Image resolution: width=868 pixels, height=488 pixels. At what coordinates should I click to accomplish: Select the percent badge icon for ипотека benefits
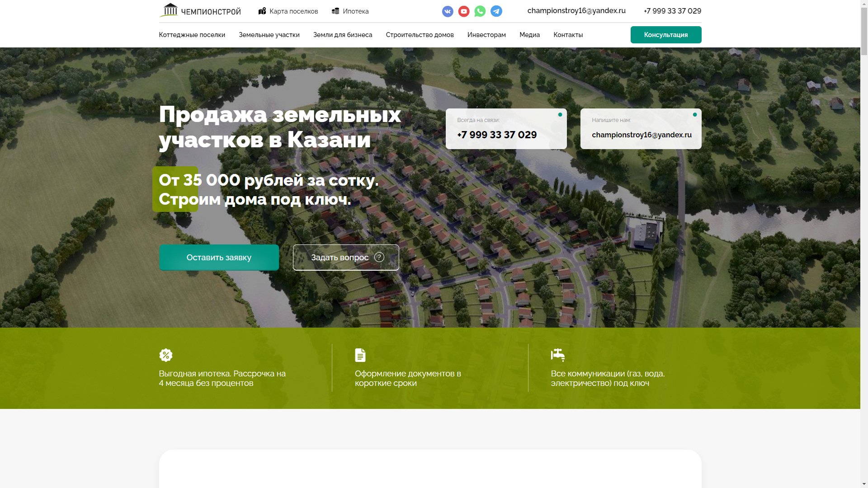pos(166,355)
